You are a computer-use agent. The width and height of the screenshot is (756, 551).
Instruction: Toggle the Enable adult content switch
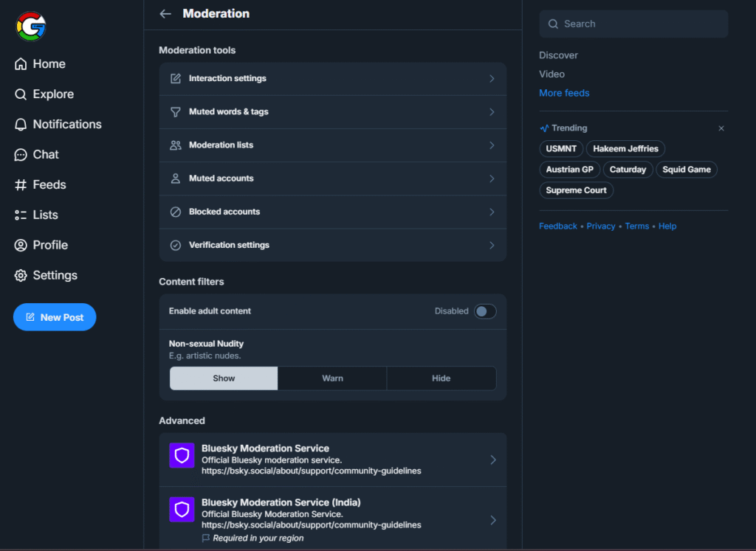(x=485, y=311)
